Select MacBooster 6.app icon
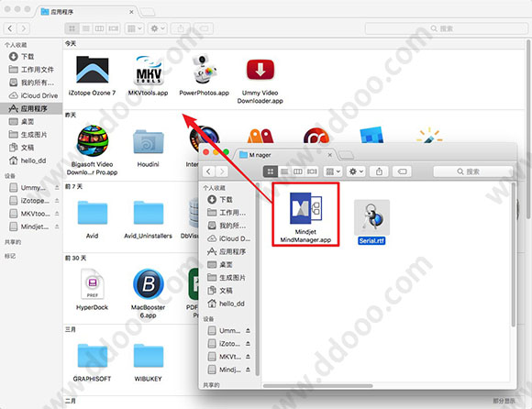 (x=149, y=284)
